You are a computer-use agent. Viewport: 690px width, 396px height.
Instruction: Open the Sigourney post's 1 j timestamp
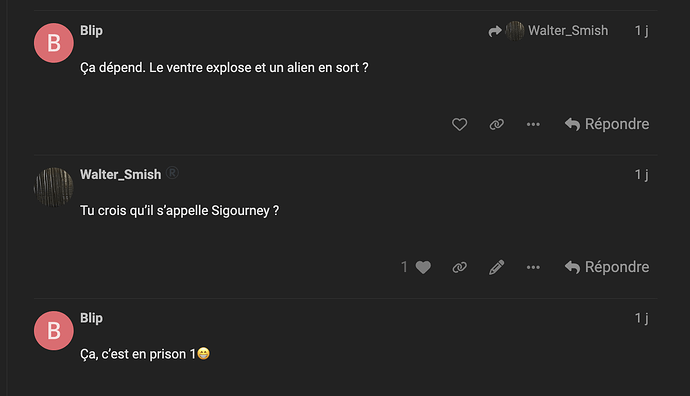[641, 175]
